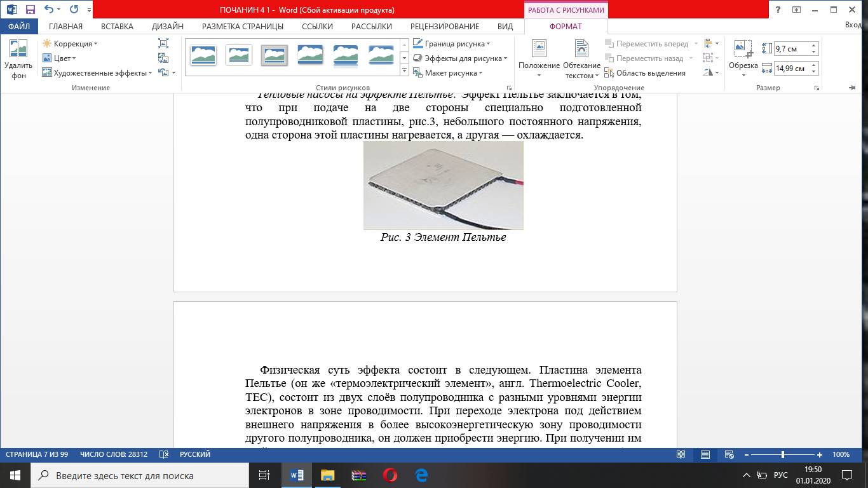Image resolution: width=868 pixels, height=488 pixels.
Task: Open the Crop (Обрезка) tool
Action: [743, 57]
